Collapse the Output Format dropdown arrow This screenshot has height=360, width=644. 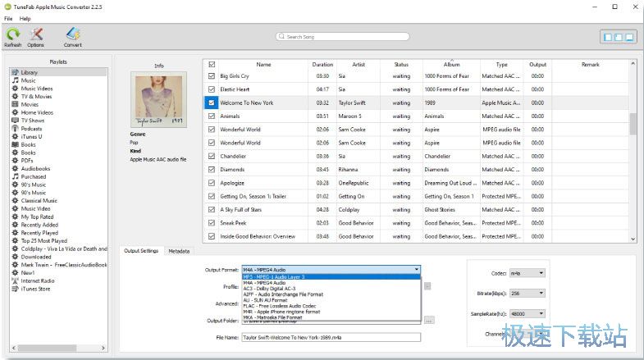[x=417, y=270]
